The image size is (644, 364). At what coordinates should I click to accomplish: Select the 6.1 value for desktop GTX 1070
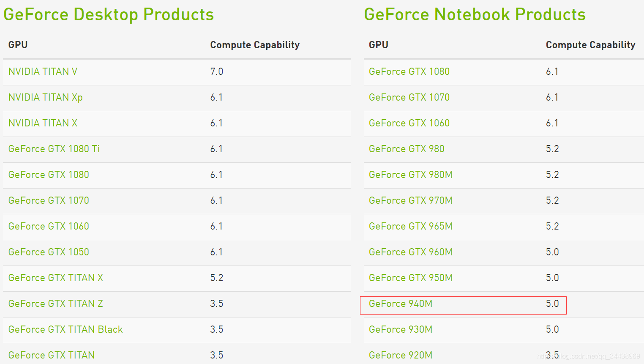click(216, 200)
